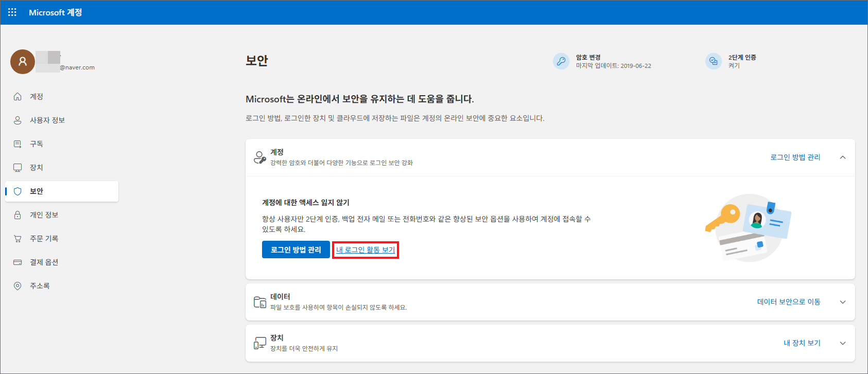Click the Microsoft 계정 header title
Screen dimensions: 868x374
coord(56,12)
